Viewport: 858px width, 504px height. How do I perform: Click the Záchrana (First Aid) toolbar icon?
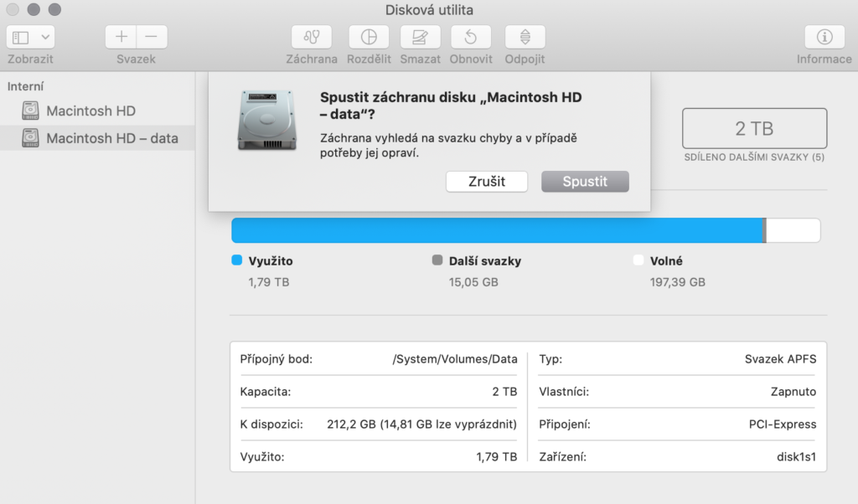click(x=312, y=37)
